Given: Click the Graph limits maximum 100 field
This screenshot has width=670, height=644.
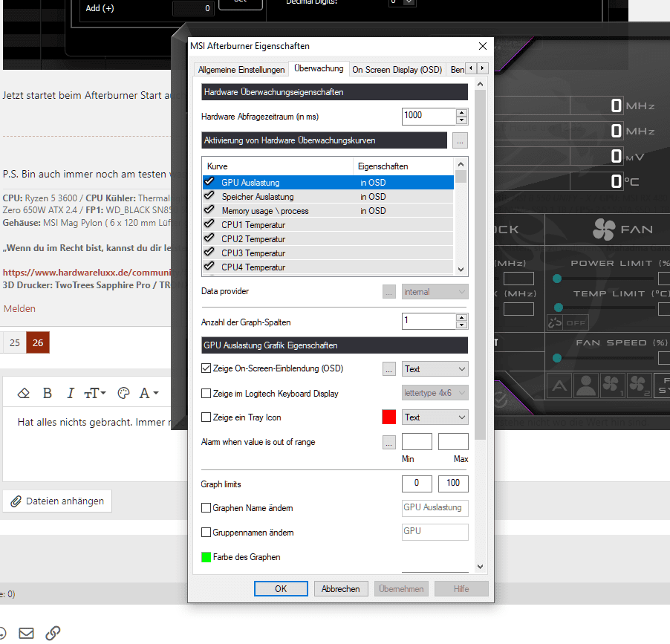Looking at the screenshot, I should click(x=453, y=484).
